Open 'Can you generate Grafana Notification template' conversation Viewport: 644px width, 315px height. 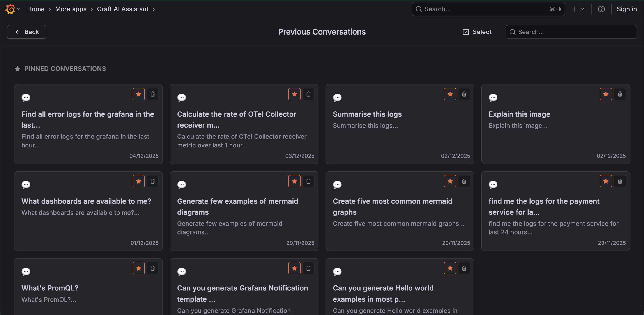(242, 294)
